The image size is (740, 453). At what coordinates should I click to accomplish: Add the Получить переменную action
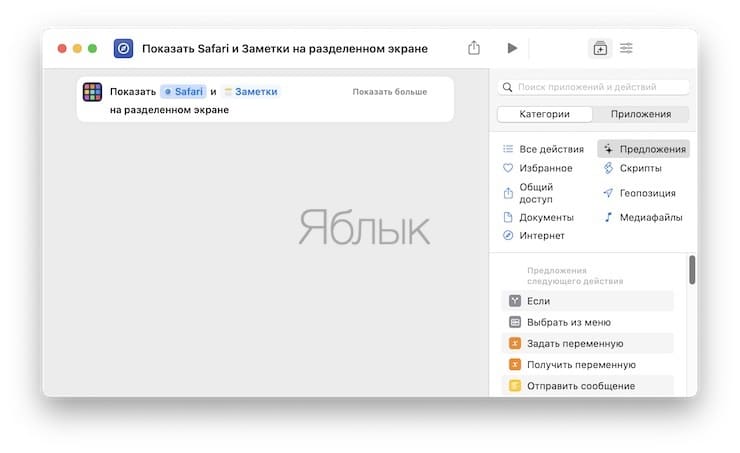588,365
